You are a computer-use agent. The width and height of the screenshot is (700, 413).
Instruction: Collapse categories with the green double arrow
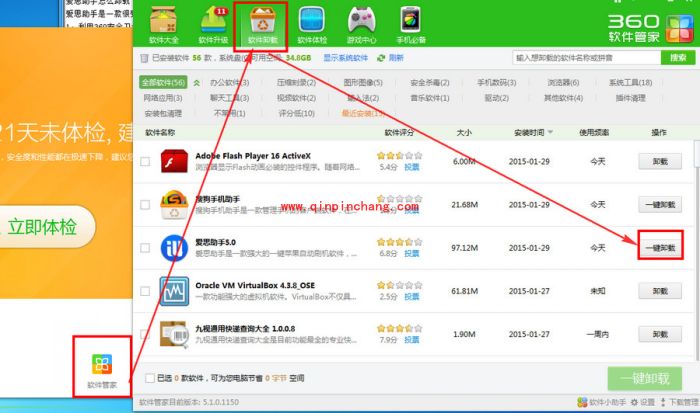196,83
